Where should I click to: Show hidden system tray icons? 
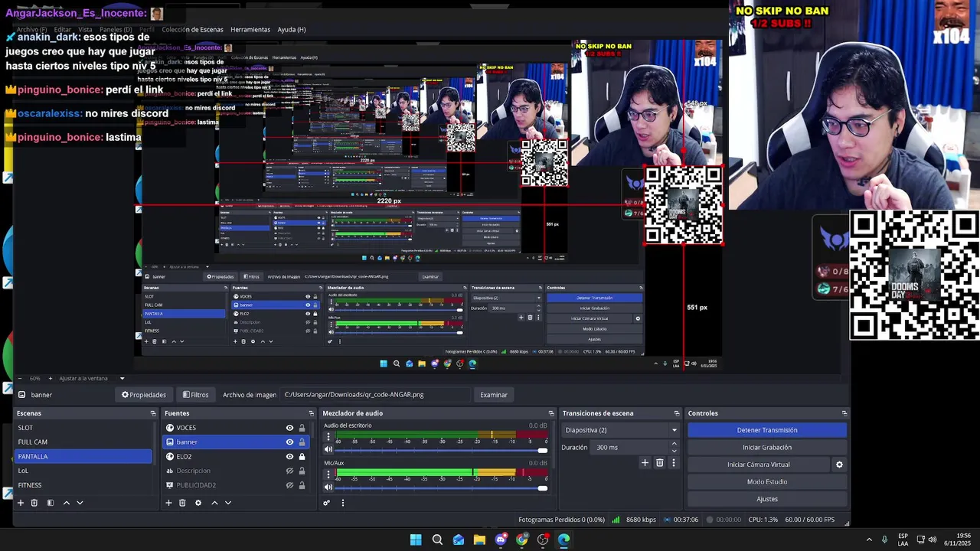[869, 540]
